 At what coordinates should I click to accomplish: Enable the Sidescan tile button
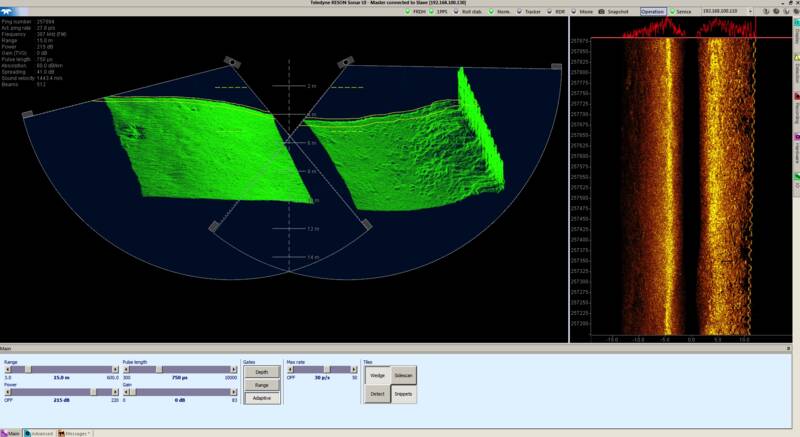(403, 376)
